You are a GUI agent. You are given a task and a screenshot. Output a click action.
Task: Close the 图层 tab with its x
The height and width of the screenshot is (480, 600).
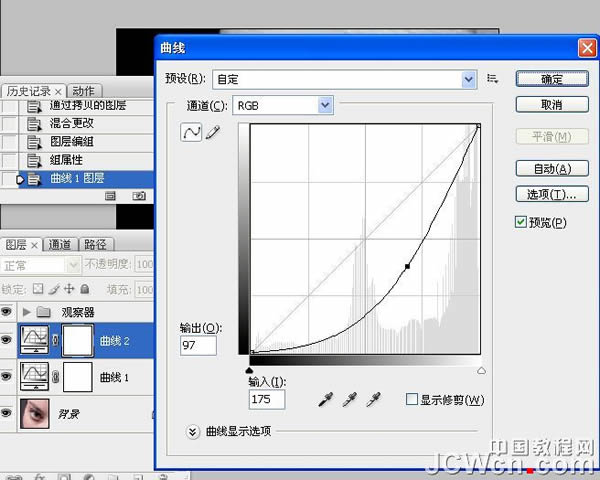[34, 245]
